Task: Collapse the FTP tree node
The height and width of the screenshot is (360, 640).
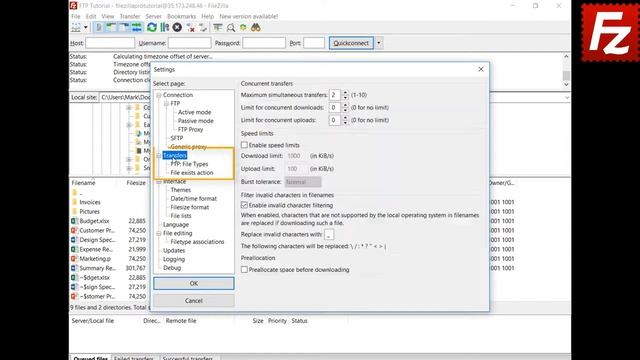Action: [x=167, y=104]
